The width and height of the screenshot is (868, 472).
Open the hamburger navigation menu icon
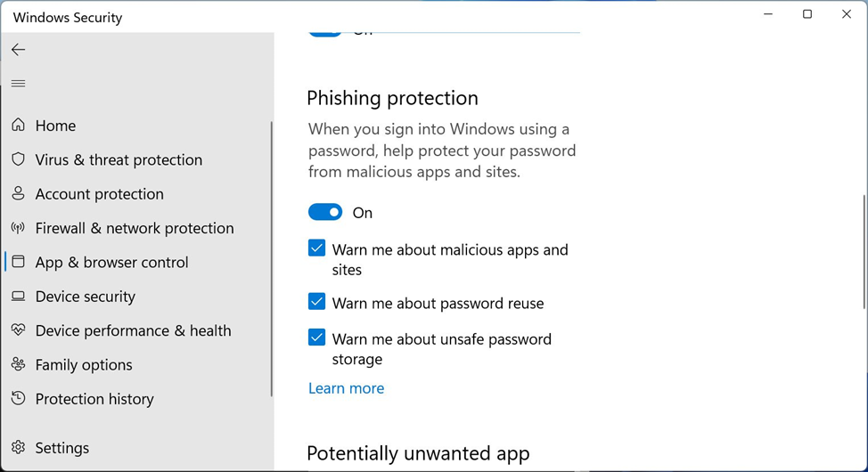pyautogui.click(x=18, y=84)
